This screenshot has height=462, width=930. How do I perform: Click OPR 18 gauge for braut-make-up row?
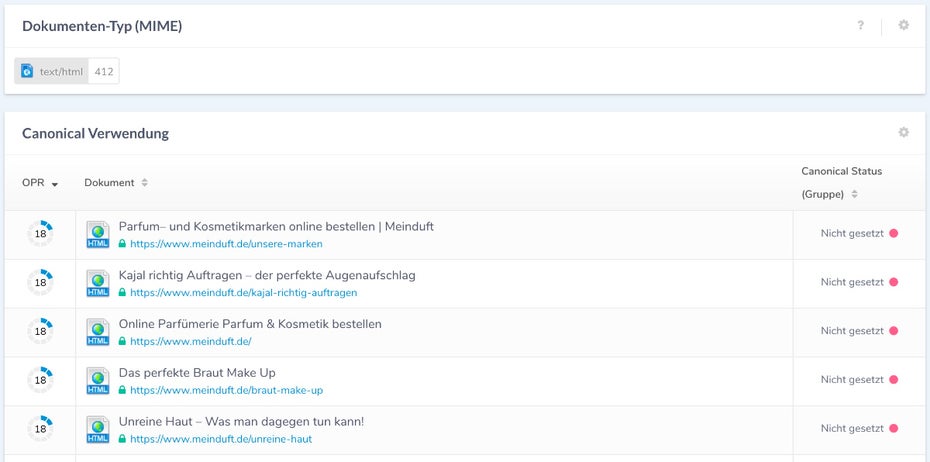coord(40,380)
